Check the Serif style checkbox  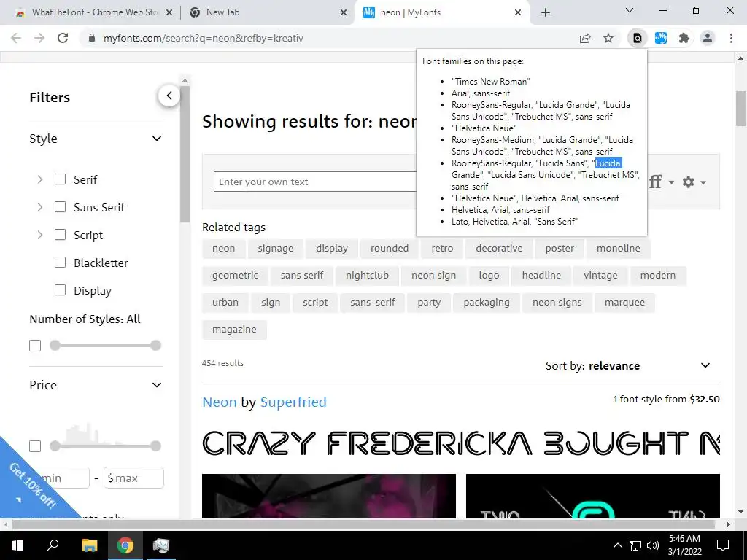click(x=60, y=179)
